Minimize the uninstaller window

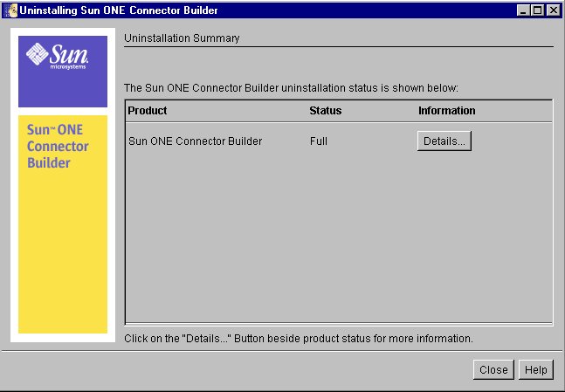point(523,10)
